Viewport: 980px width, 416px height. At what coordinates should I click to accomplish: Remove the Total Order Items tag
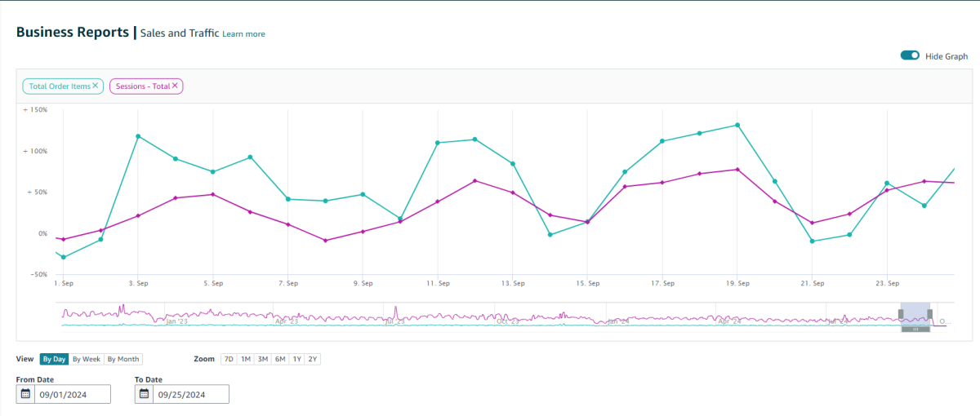tap(96, 86)
